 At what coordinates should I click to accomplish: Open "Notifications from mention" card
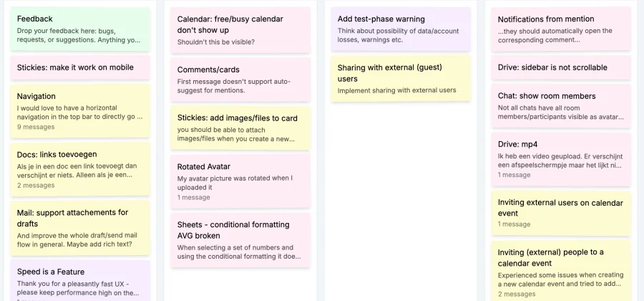click(x=560, y=29)
